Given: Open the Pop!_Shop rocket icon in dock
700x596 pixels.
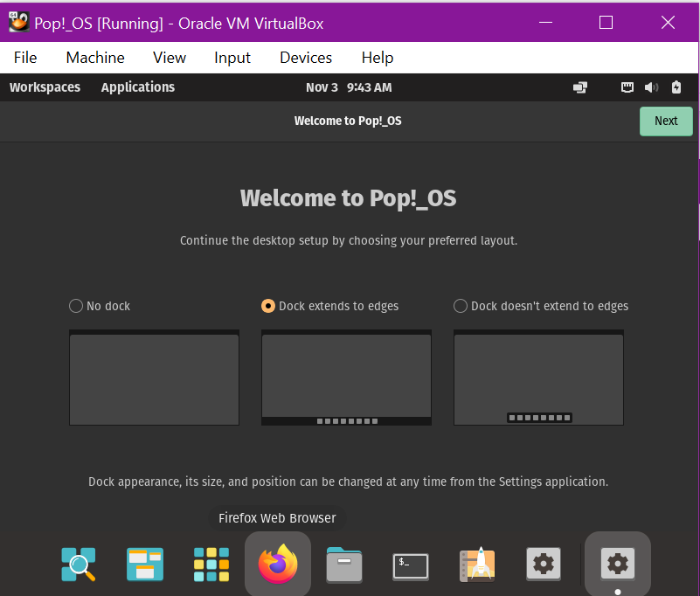Looking at the screenshot, I should (x=477, y=565).
